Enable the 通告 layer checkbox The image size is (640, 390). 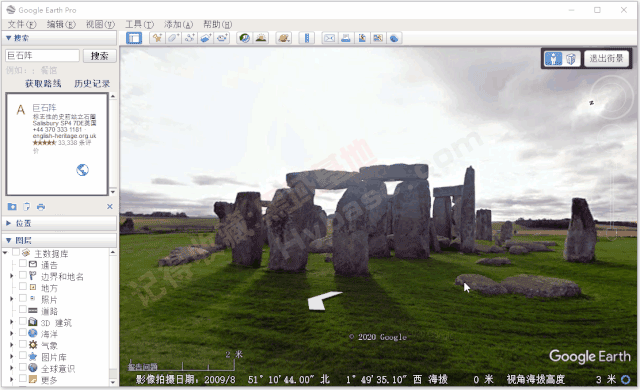(x=23, y=264)
